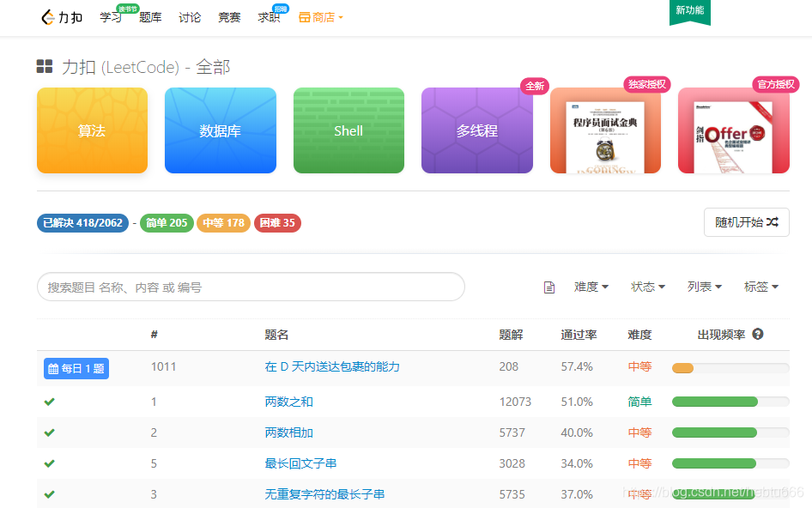Click the 34.0% pass rate cell
This screenshot has height=508, width=812.
(577, 463)
